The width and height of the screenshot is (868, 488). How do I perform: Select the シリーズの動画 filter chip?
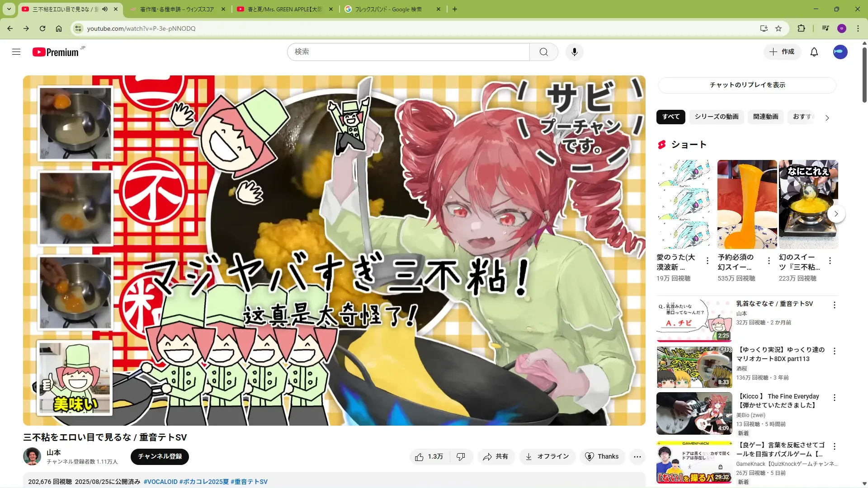[x=716, y=117]
